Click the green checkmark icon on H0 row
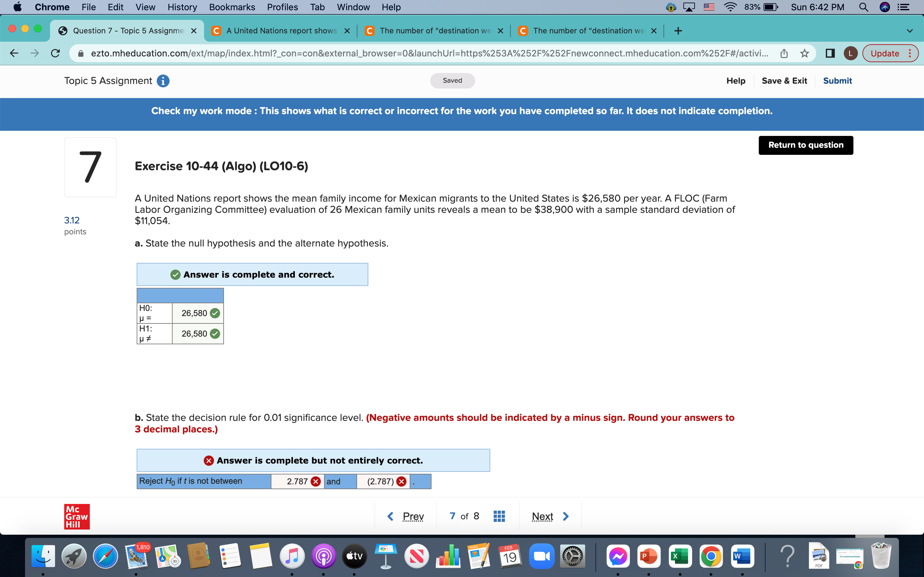 [215, 313]
